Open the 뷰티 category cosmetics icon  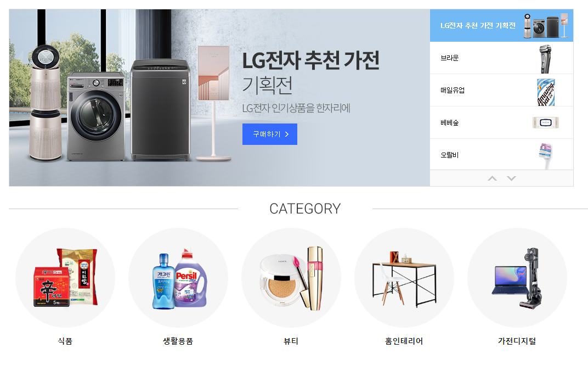coord(291,278)
